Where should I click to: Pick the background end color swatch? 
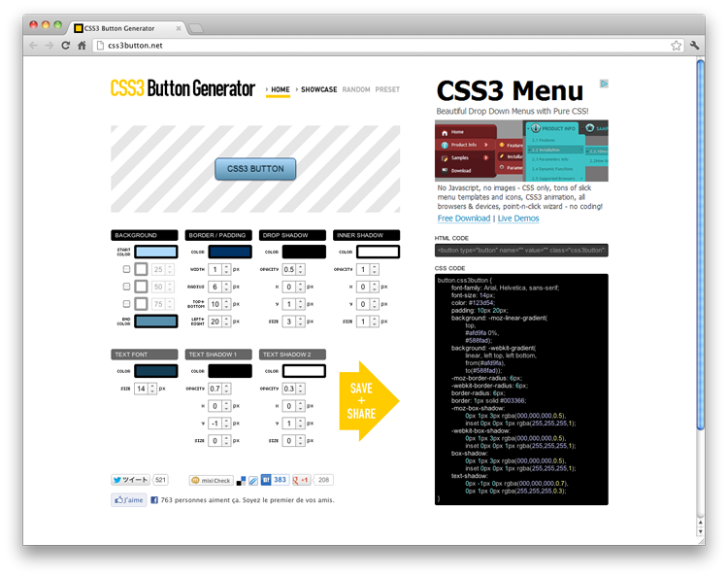[156, 322]
